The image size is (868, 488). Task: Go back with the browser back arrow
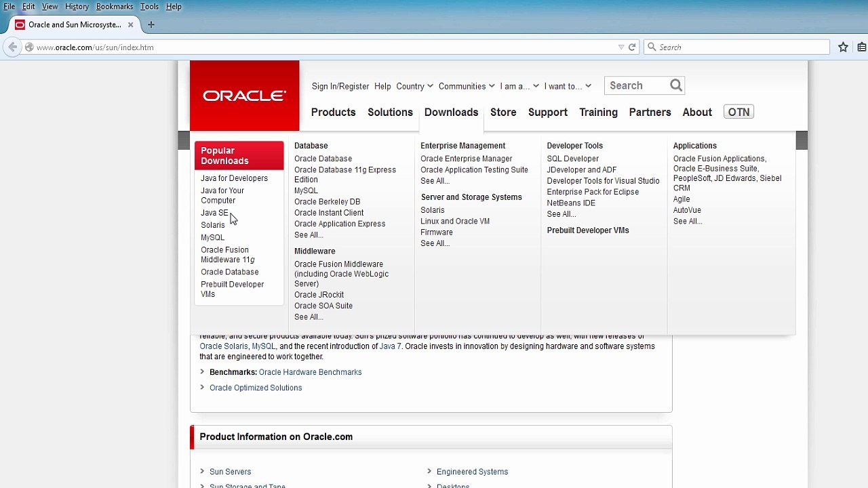[12, 47]
